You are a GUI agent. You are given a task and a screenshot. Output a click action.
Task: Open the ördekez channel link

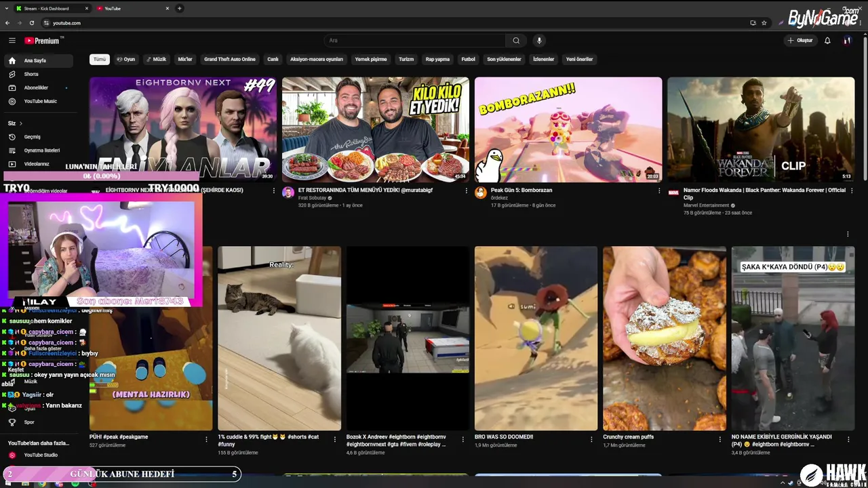[x=500, y=198]
